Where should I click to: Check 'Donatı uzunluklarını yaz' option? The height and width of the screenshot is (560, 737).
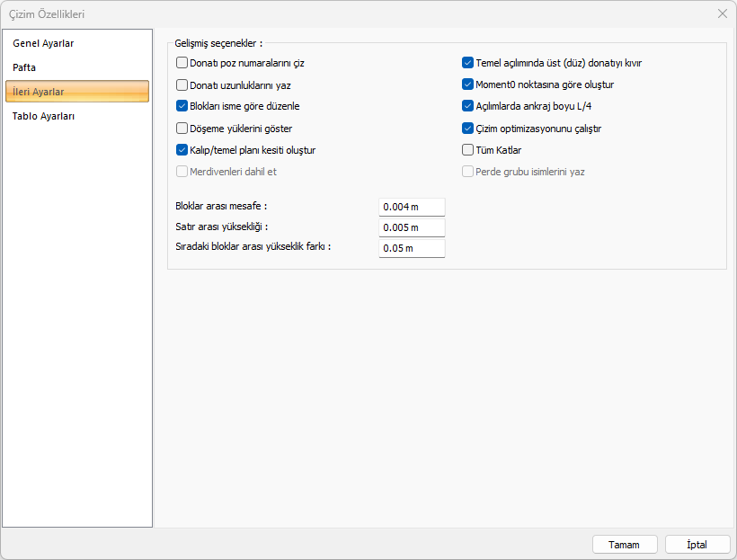[182, 85]
